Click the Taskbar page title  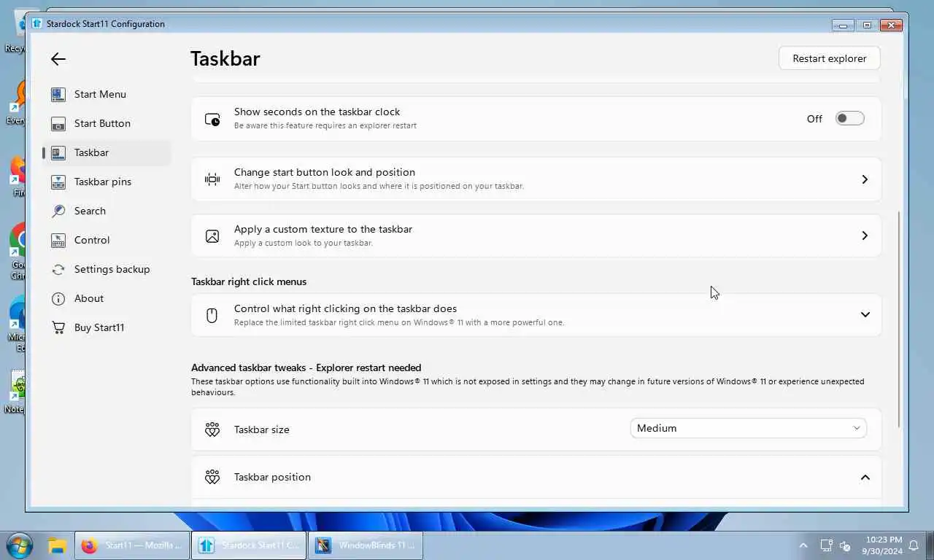point(225,58)
